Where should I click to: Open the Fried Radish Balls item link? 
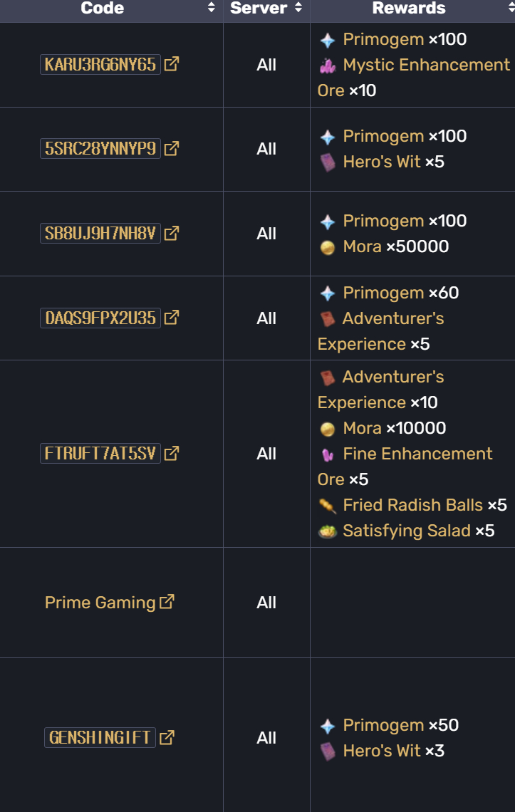(x=412, y=505)
